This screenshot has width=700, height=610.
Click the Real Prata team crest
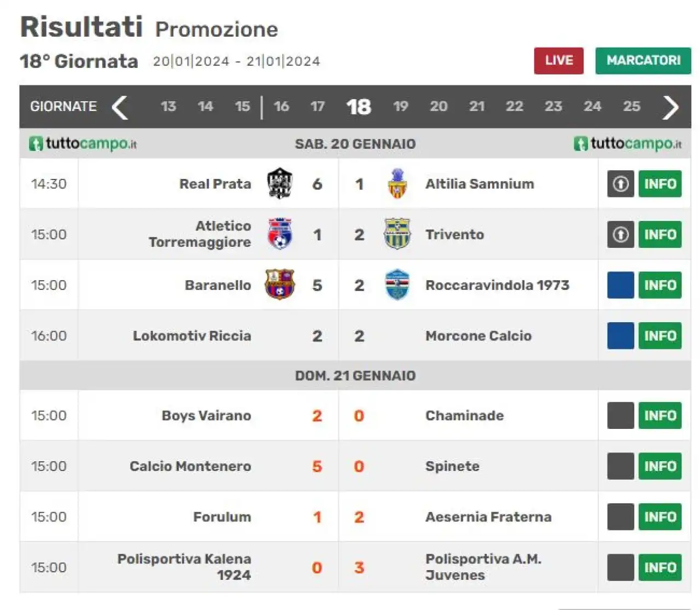click(279, 184)
